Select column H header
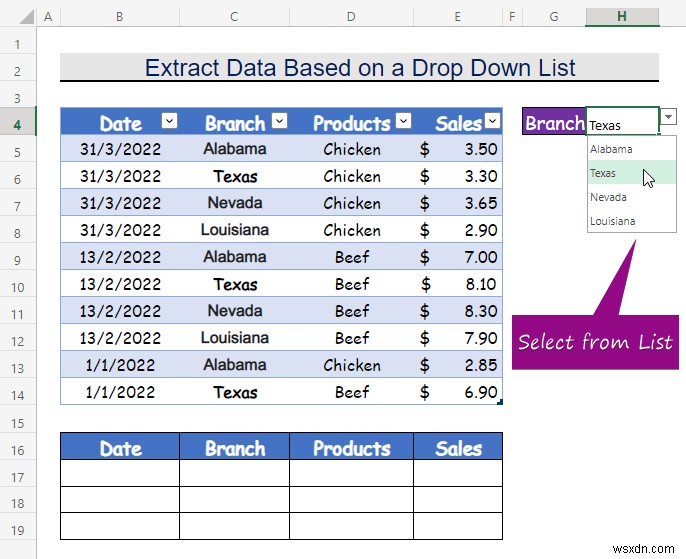Viewport: 686px width, 559px height. click(622, 17)
